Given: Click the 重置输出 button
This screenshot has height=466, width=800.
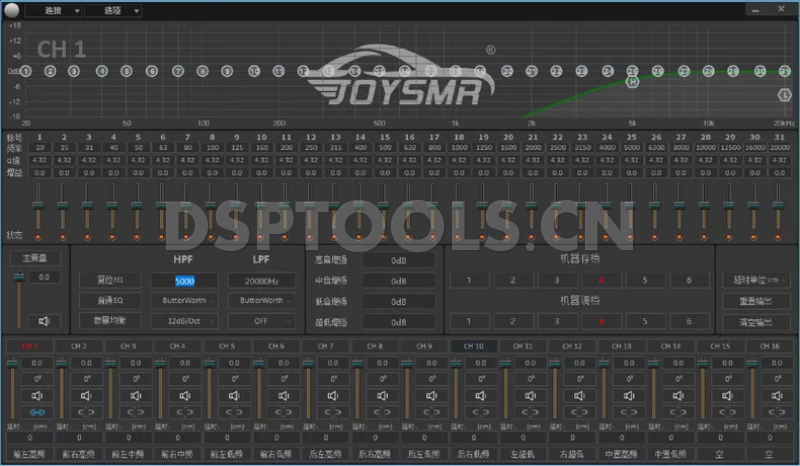Looking at the screenshot, I should tap(756, 301).
